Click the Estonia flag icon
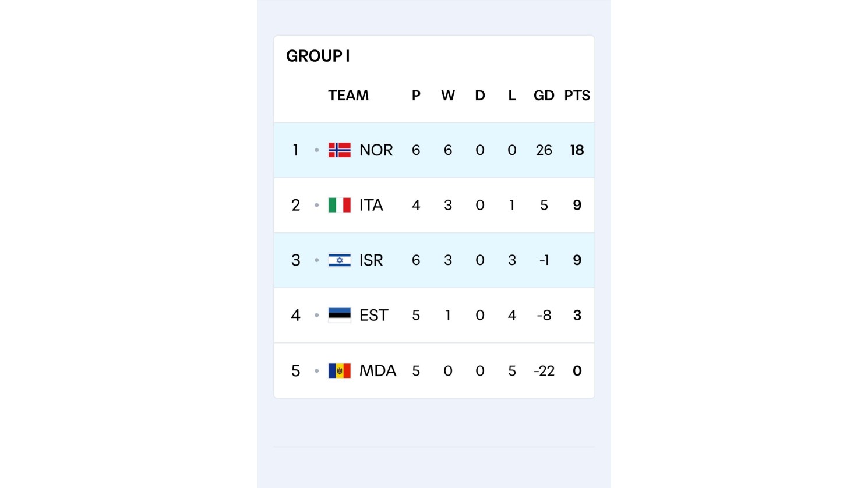The height and width of the screenshot is (488, 868). tap(340, 315)
